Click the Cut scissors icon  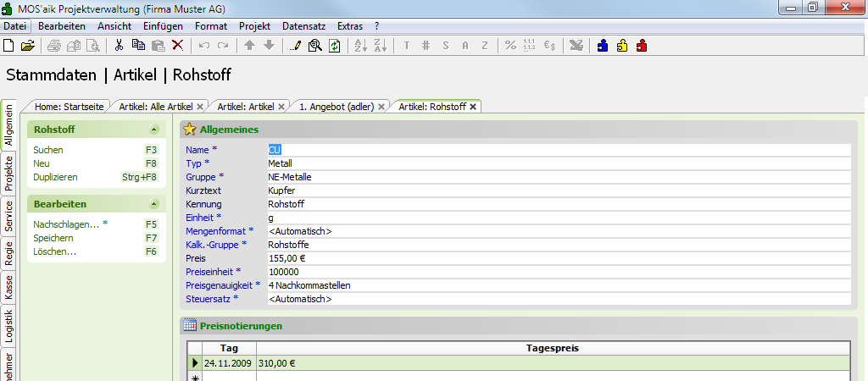point(119,46)
